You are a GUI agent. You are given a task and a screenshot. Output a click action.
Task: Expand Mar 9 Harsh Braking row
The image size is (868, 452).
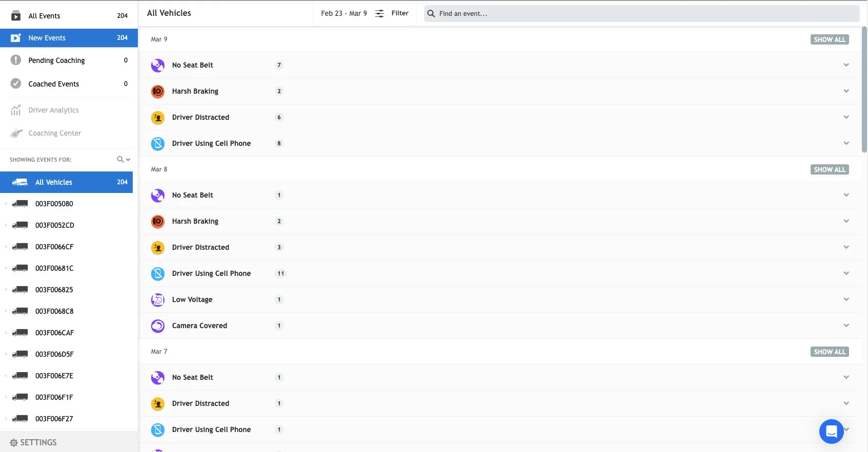click(846, 91)
